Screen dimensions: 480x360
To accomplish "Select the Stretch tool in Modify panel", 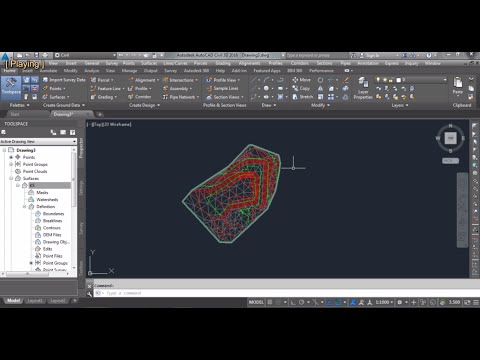I will pyautogui.click(x=303, y=97).
